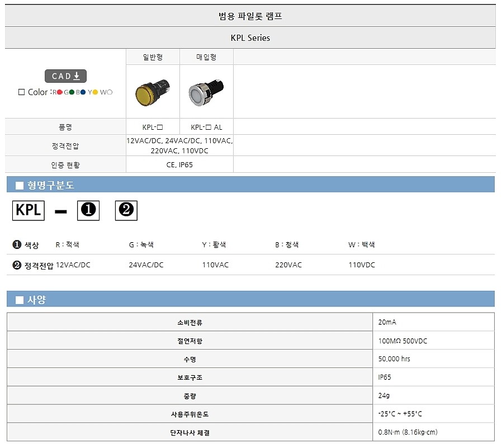Expand the 정격전압 specification row

pyautogui.click(x=65, y=144)
